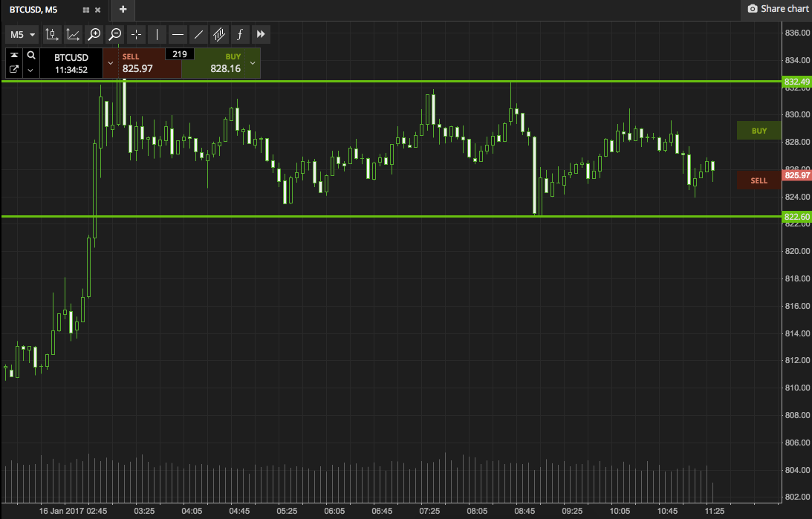The image size is (812, 519).
Task: Click the candlestick chart type icon
Action: 51,34
